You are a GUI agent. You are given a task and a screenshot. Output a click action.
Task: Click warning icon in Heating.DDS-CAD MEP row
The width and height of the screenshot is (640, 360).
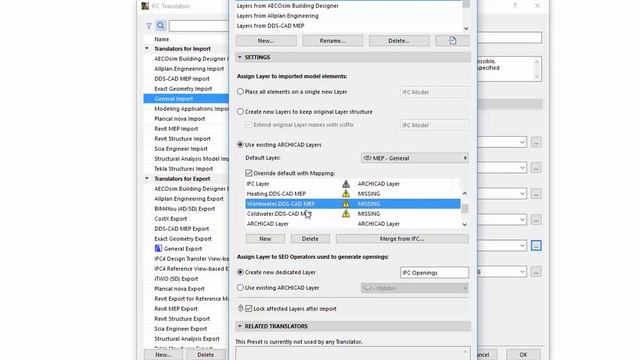(346, 193)
